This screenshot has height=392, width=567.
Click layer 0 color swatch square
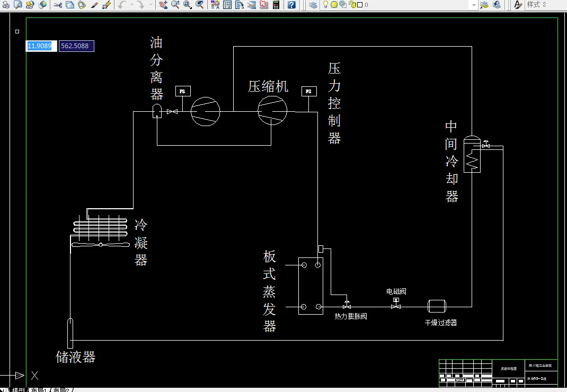click(360, 5)
